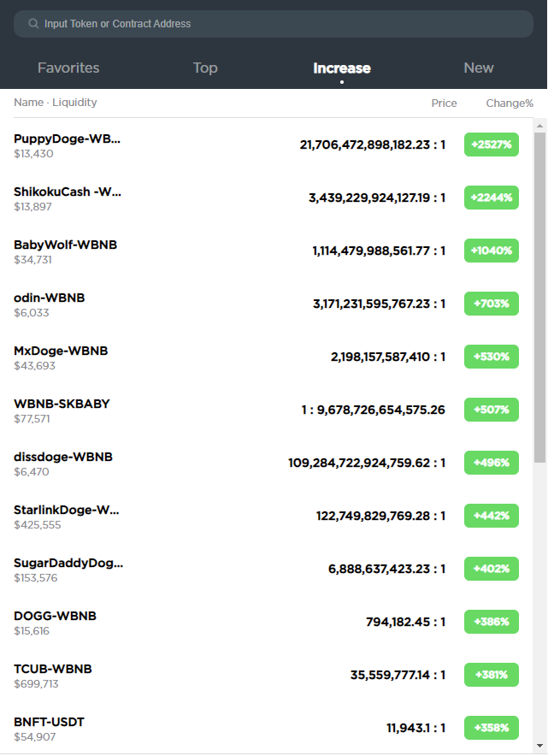Switch to the Favorites tab
Screen dimensions: 548x756
68,68
